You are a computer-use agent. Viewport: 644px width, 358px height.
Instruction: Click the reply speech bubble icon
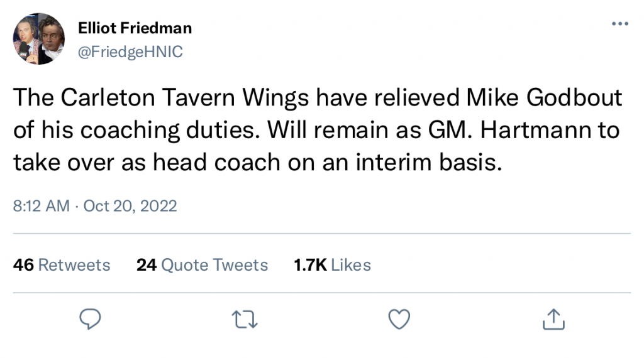click(x=91, y=320)
